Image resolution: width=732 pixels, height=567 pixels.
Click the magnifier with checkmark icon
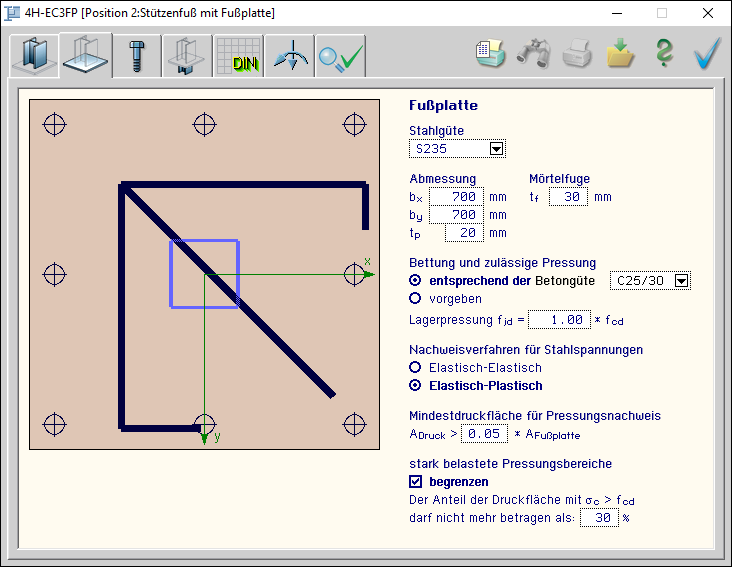(x=340, y=56)
